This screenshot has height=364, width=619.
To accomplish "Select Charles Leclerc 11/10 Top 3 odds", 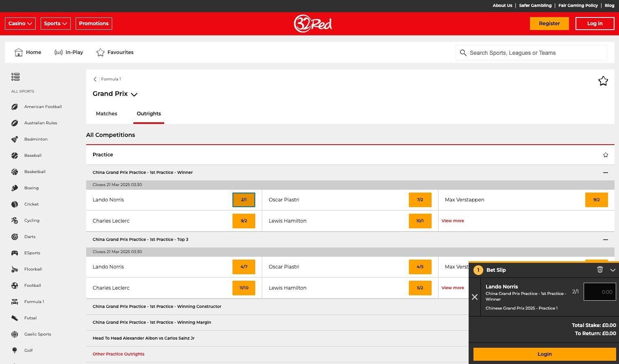I will (x=244, y=288).
